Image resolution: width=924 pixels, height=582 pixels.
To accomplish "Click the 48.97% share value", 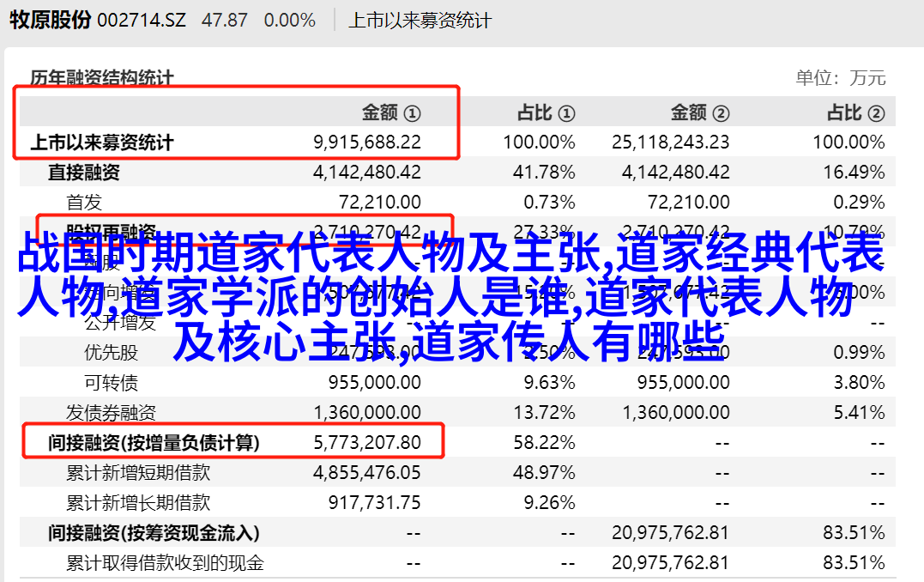I will 544,473.
